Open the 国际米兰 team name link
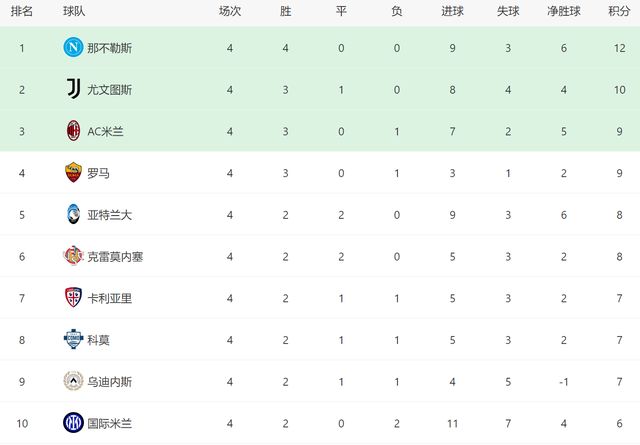 point(109,423)
